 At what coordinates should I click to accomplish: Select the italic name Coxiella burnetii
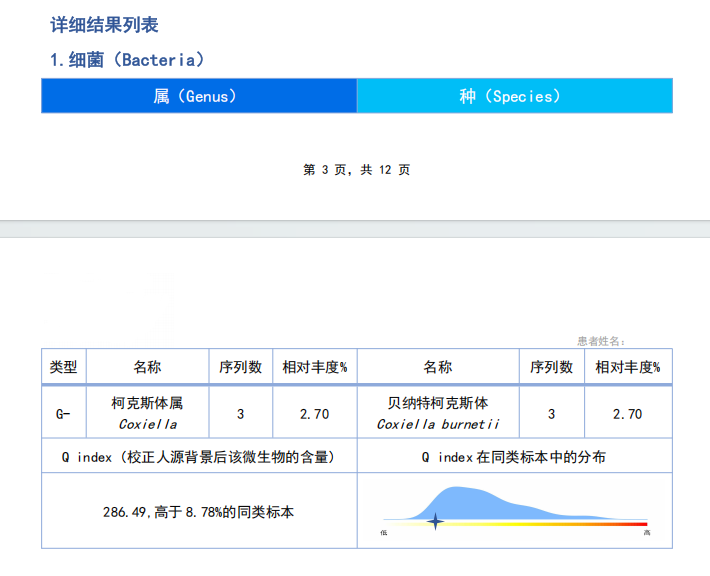(438, 424)
